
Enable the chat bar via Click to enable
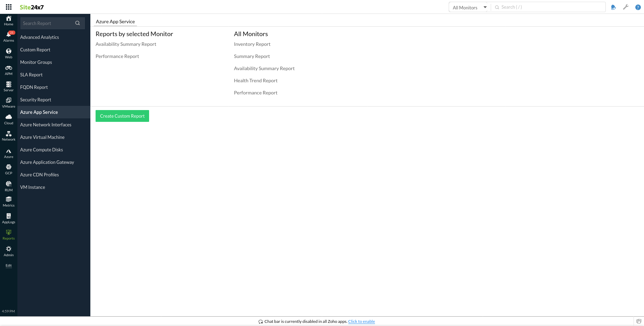coord(361,321)
